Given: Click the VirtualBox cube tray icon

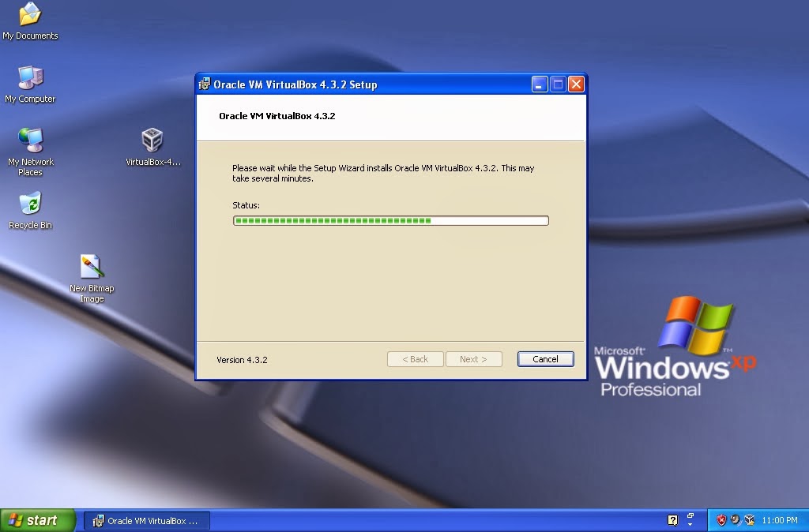Looking at the screenshot, I should coord(749,520).
